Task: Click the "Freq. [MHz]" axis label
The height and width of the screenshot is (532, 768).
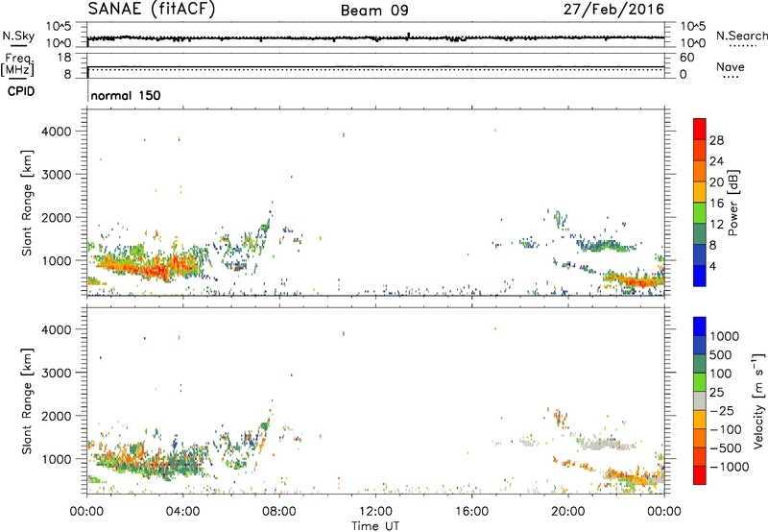Action: (17, 65)
